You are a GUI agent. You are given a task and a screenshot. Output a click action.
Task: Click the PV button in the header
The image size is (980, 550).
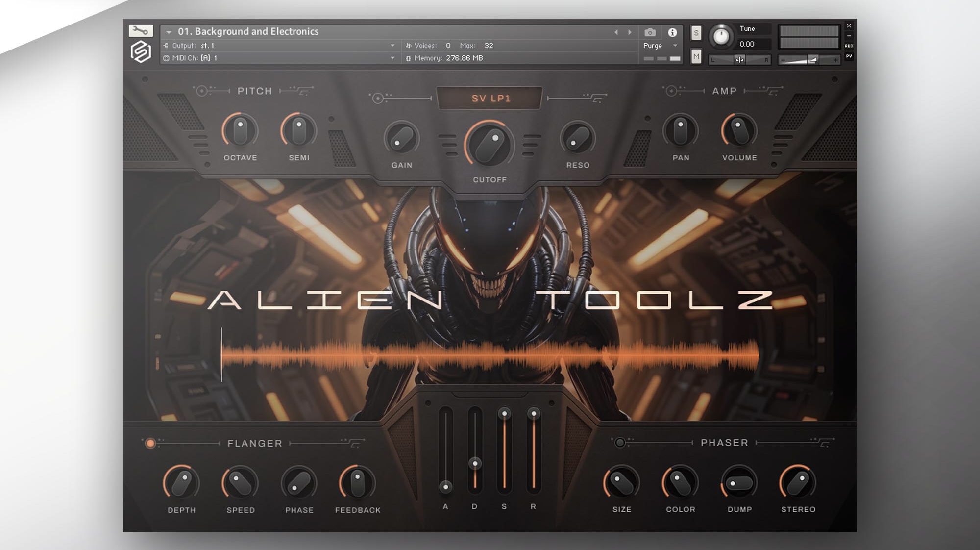point(849,56)
